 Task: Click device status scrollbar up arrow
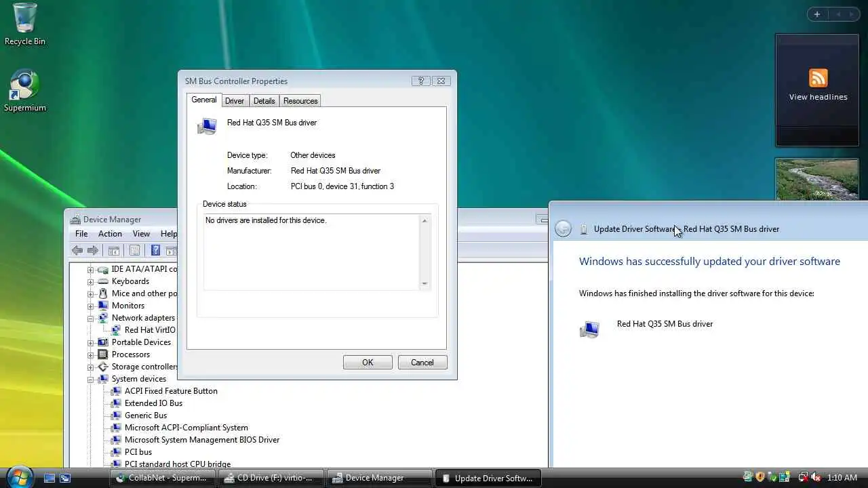425,220
